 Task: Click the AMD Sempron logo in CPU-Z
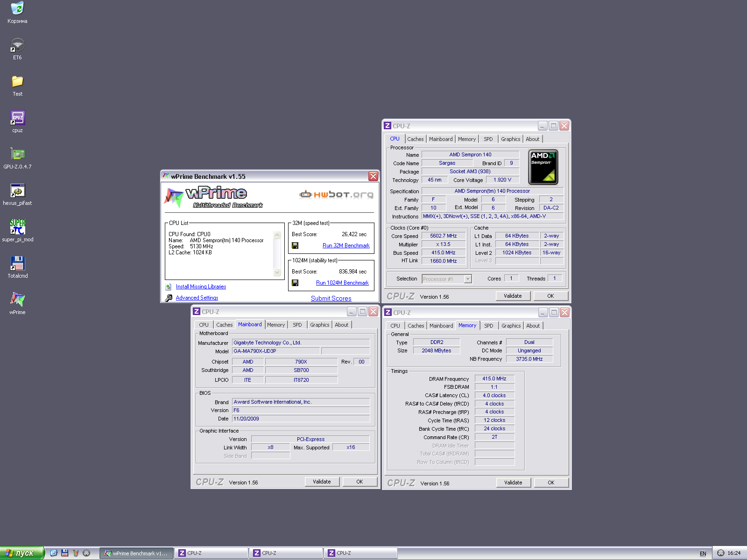click(543, 167)
